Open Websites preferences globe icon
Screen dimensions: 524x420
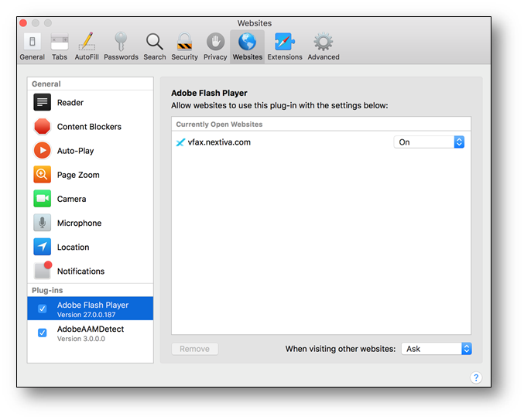248,42
